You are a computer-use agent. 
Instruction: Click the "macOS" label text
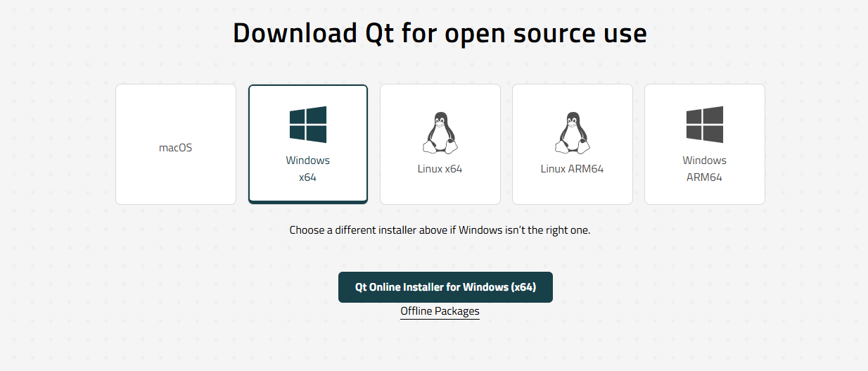click(176, 148)
